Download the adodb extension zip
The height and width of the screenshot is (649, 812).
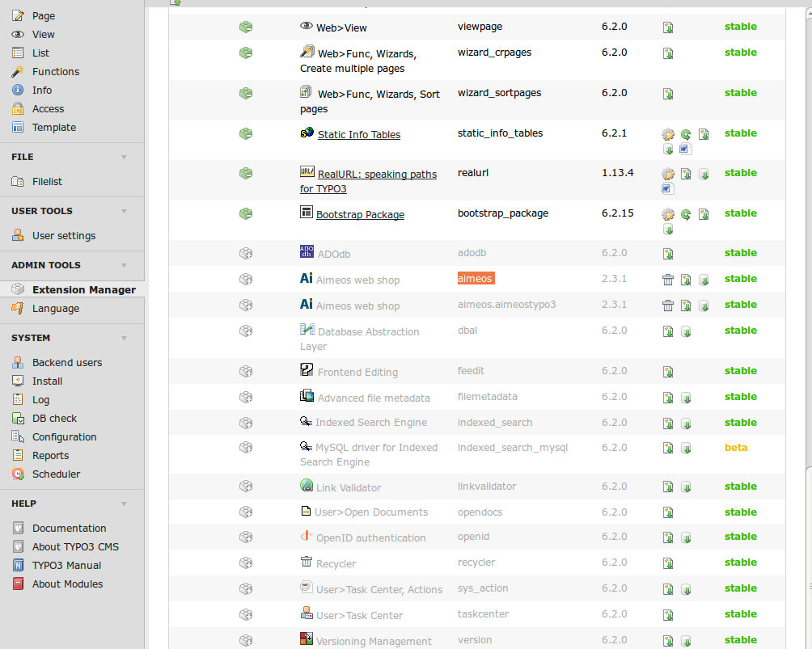click(668, 254)
